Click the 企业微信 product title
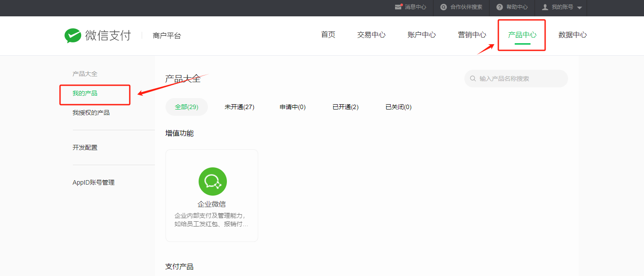Image resolution: width=644 pixels, height=276 pixels. [x=212, y=204]
